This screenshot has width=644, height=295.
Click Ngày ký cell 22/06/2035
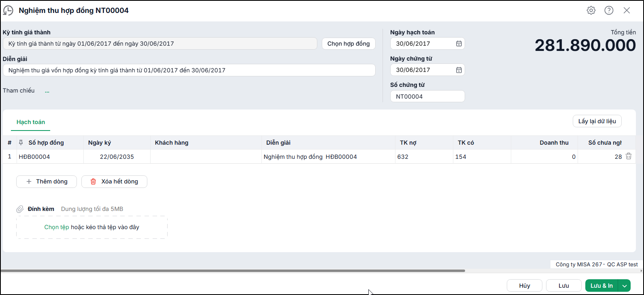117,157
